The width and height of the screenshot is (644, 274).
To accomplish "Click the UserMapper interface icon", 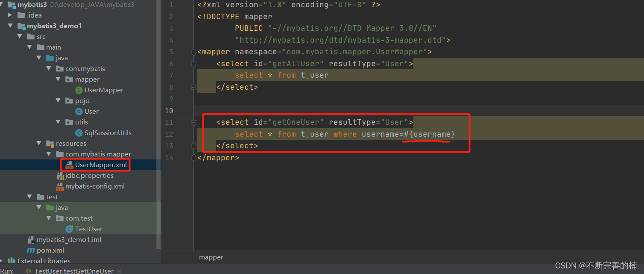I will [x=79, y=90].
